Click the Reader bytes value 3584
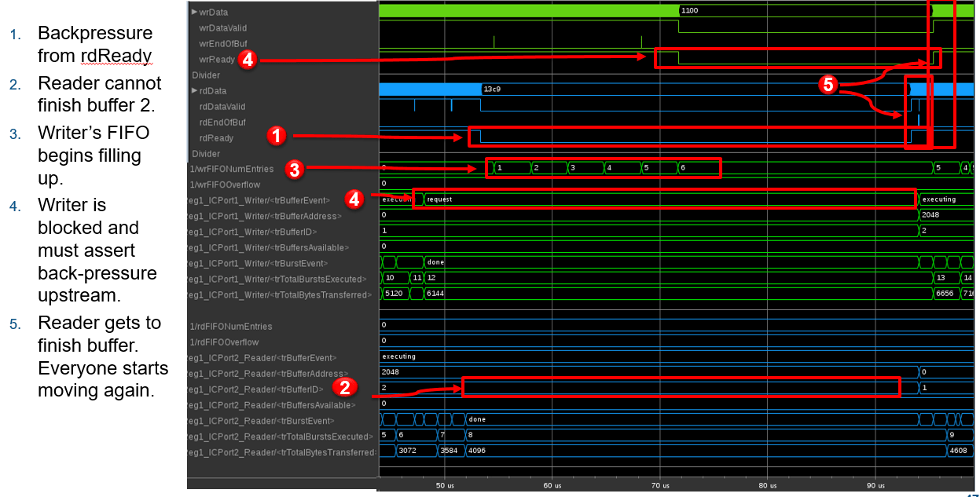This screenshot has width=980, height=497. click(449, 451)
